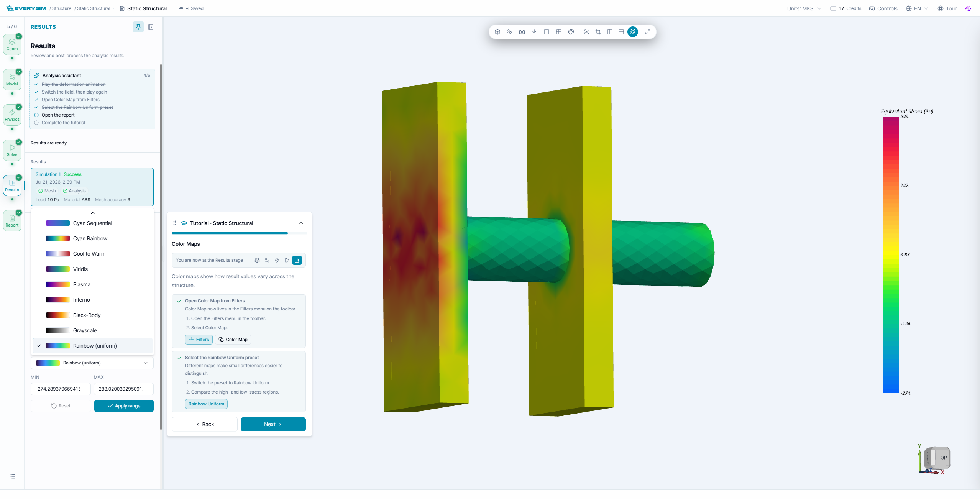Click the horizontal split view icon

(621, 32)
